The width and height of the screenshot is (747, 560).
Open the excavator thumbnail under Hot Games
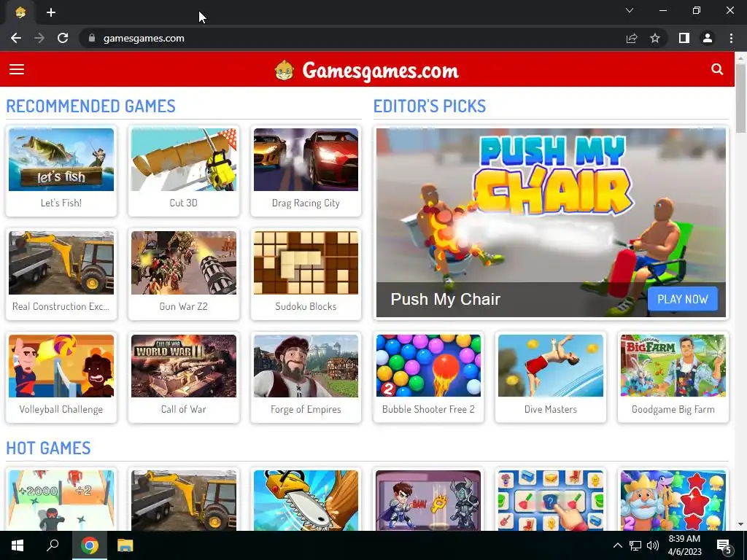coord(183,500)
